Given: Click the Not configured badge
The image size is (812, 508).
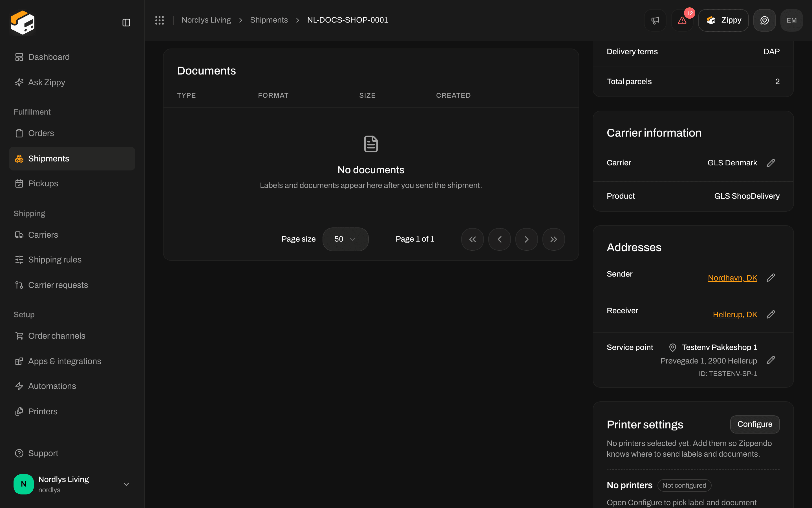Looking at the screenshot, I should [x=684, y=485].
